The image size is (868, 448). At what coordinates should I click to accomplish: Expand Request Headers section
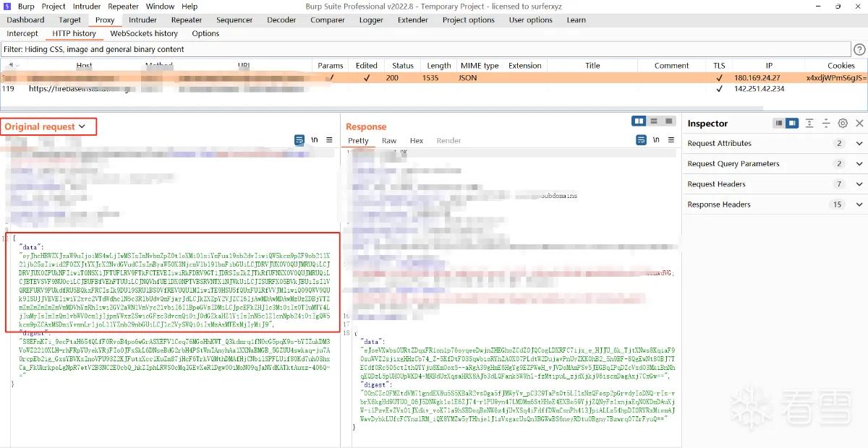click(x=774, y=184)
